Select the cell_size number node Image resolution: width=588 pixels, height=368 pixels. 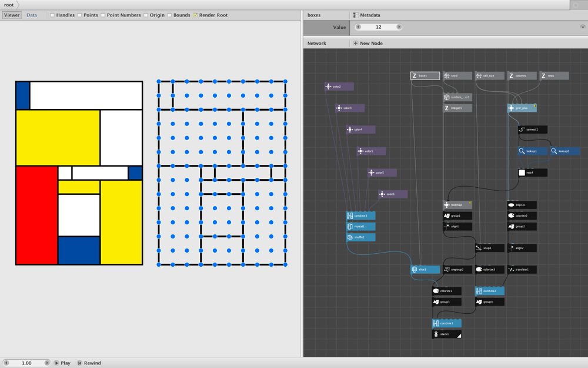click(x=489, y=76)
